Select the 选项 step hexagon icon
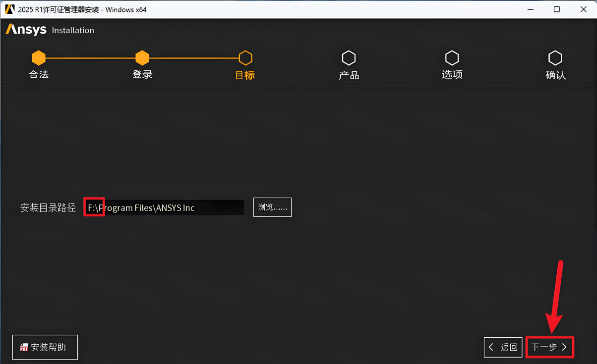The height and width of the screenshot is (364, 597). pyautogui.click(x=452, y=58)
